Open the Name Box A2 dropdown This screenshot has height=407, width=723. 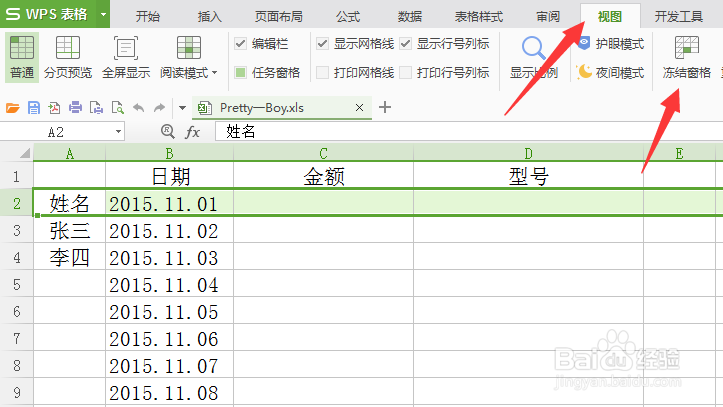point(119,132)
